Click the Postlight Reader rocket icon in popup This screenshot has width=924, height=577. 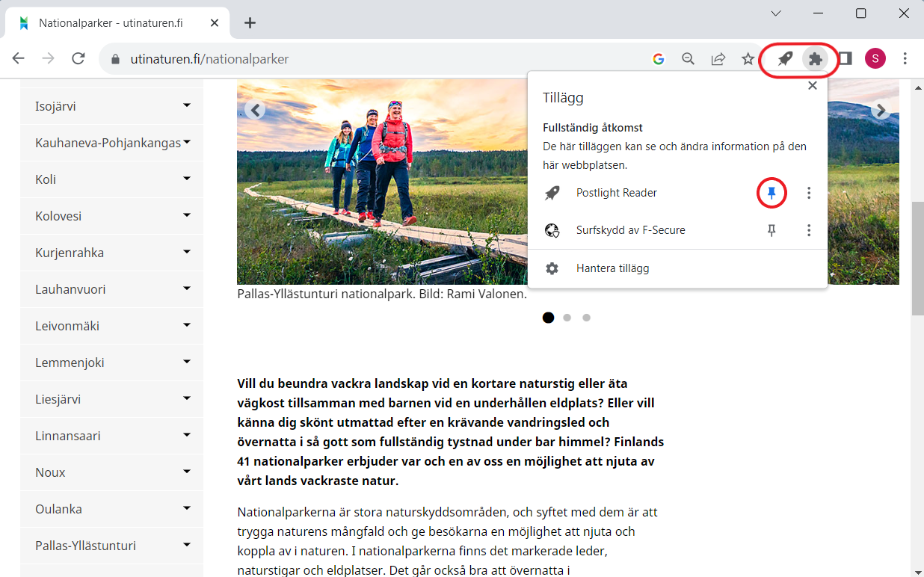click(x=552, y=193)
